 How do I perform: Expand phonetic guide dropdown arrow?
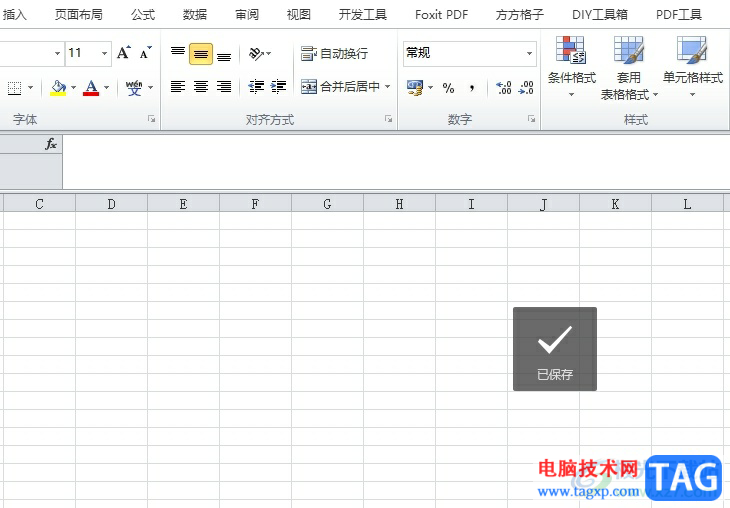(x=150, y=87)
